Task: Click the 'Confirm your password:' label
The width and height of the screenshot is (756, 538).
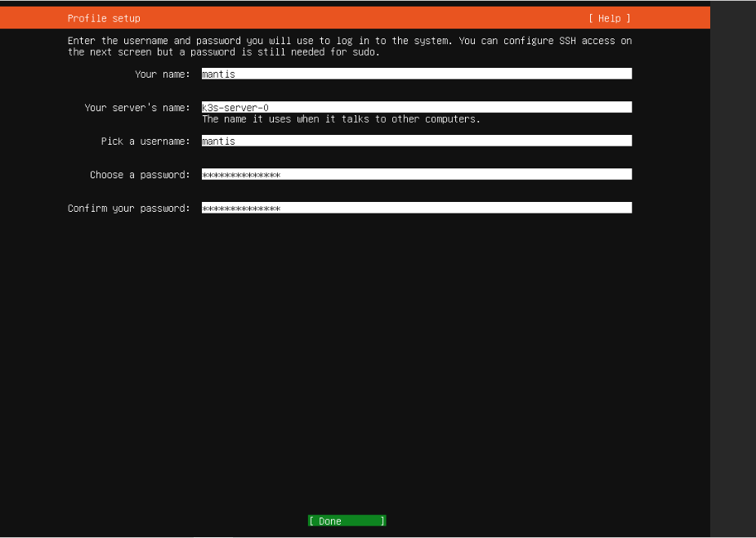Action: [x=128, y=208]
